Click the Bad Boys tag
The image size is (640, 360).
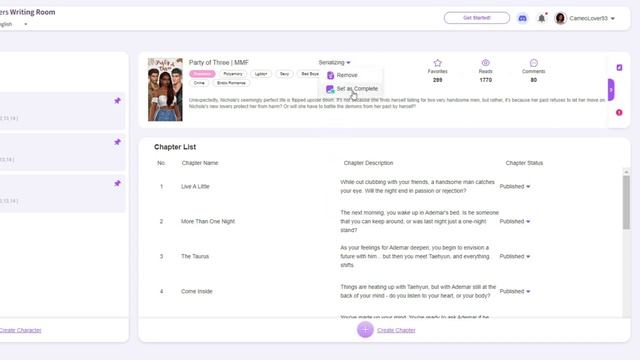click(310, 74)
